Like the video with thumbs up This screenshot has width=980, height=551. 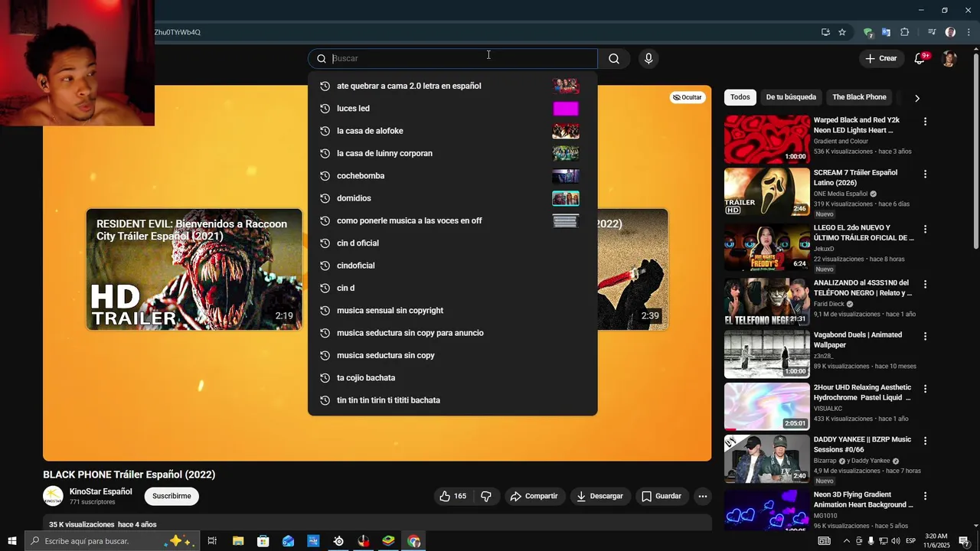(x=452, y=496)
